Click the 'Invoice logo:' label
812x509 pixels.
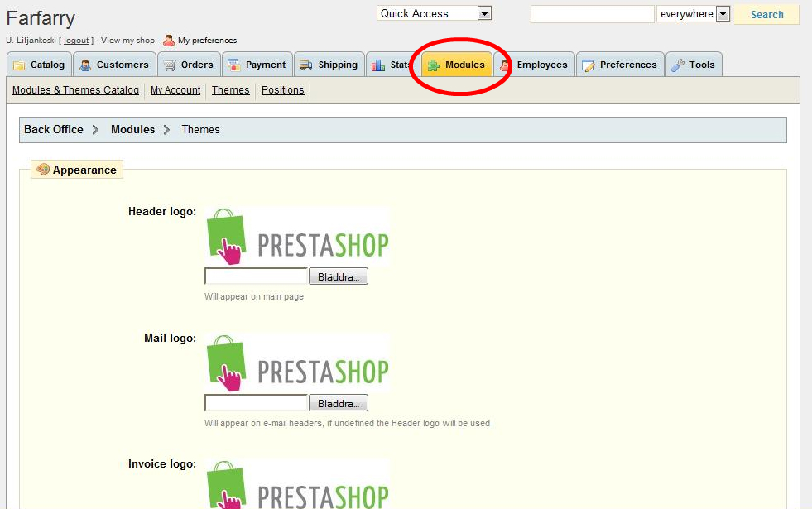pyautogui.click(x=162, y=464)
